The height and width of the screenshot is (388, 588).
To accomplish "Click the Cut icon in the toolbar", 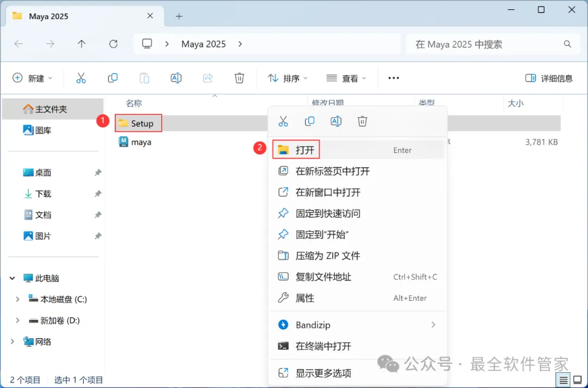I will 81,78.
